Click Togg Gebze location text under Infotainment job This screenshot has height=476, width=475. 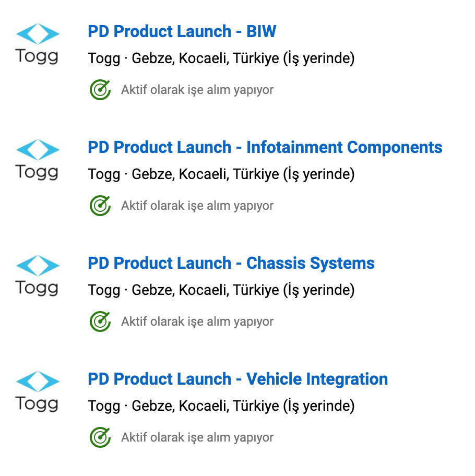221,174
